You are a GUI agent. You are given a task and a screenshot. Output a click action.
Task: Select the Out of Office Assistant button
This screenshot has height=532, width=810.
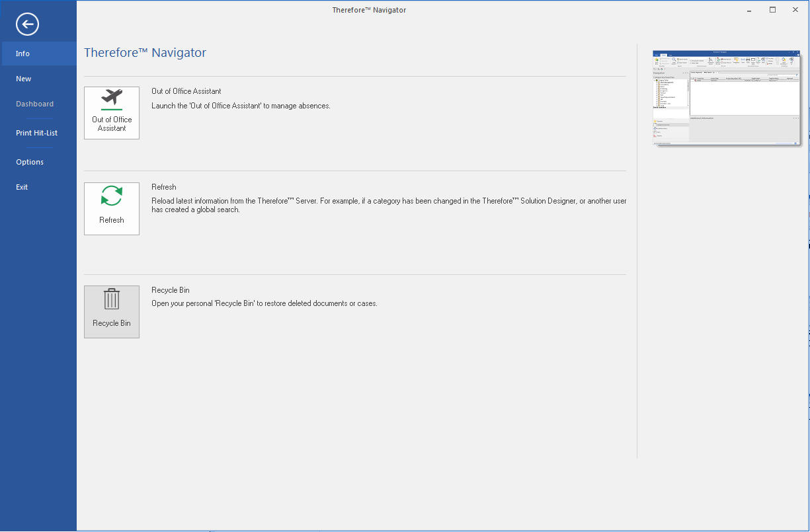coord(111,112)
